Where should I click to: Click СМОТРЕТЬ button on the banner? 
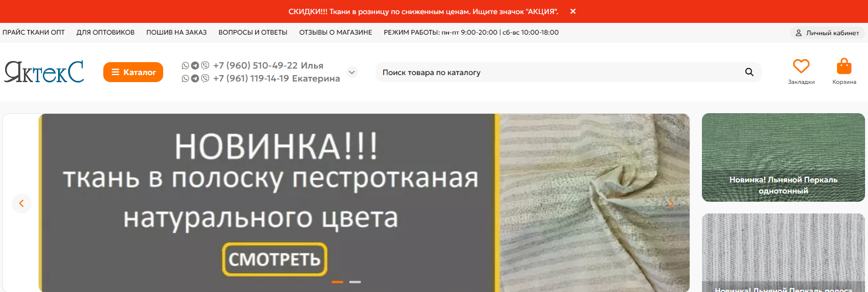pyautogui.click(x=275, y=259)
